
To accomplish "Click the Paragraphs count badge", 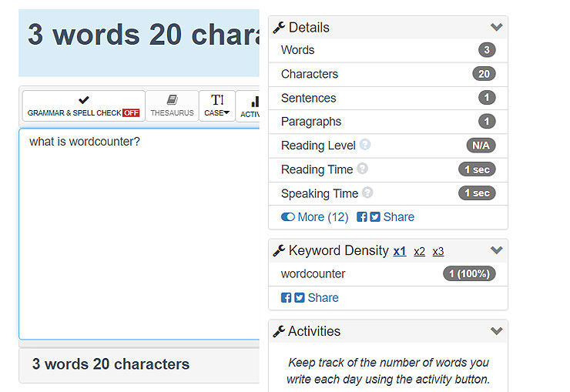I will tap(487, 121).
